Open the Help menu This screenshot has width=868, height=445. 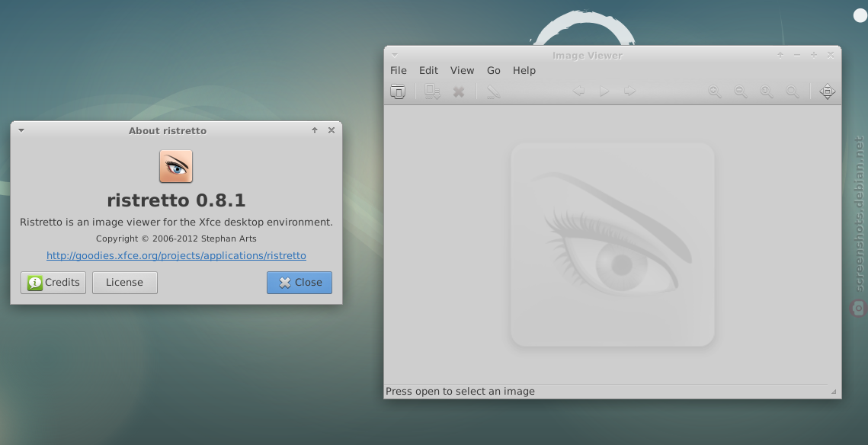tap(524, 70)
